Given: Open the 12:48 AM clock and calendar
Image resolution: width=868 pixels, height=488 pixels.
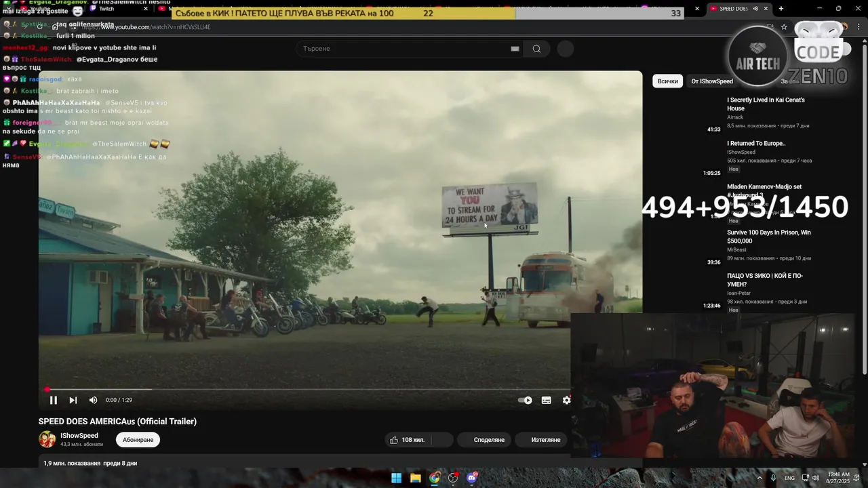Looking at the screenshot, I should 838,478.
